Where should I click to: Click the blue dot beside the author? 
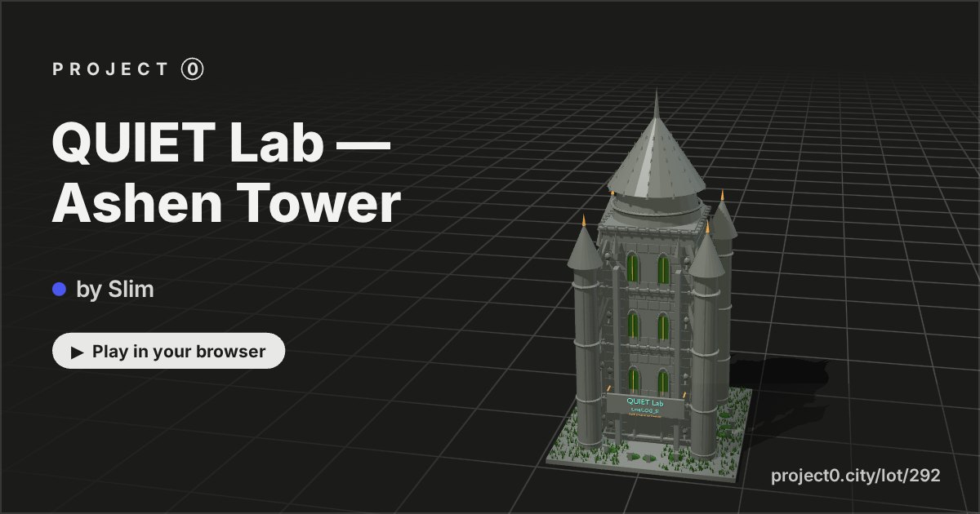[59, 289]
